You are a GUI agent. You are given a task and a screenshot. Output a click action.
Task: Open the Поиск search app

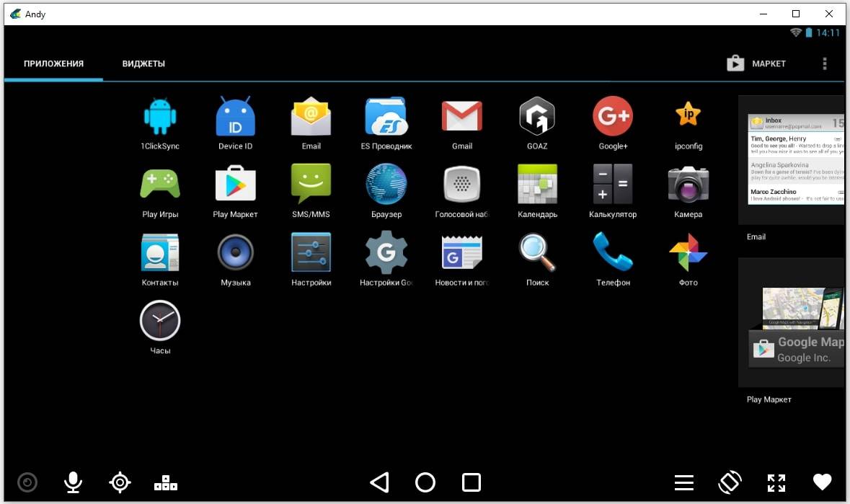(x=537, y=252)
